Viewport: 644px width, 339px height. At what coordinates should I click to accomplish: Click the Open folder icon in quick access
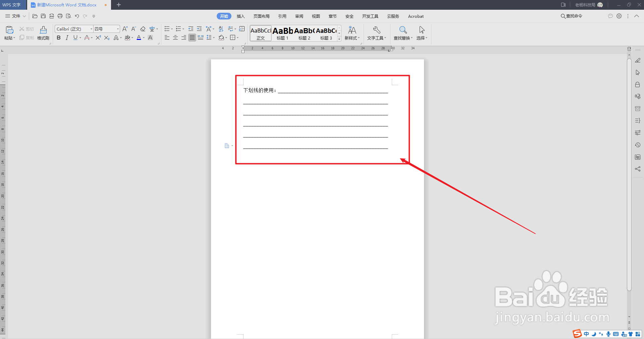pos(35,16)
